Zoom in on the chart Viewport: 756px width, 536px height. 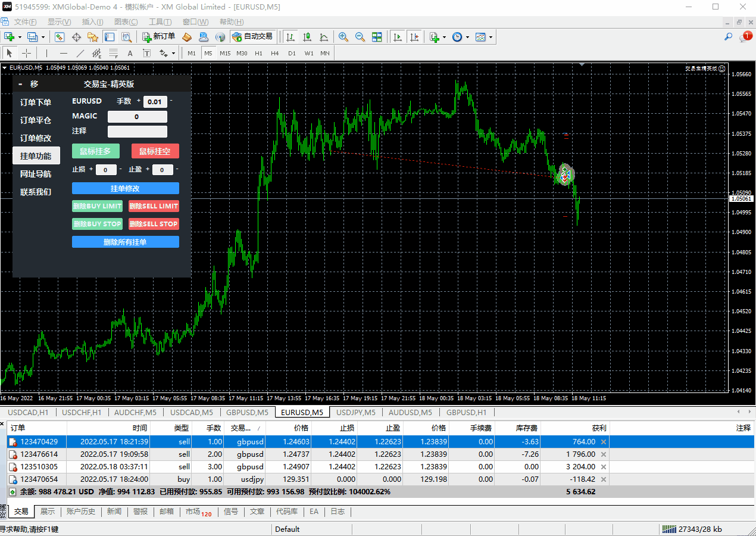coord(343,37)
